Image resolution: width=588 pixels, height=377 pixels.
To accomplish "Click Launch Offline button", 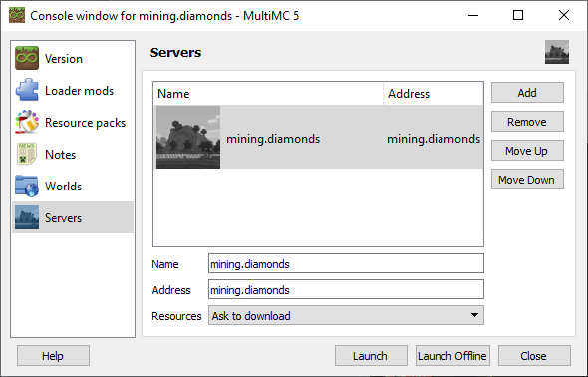I will [452, 356].
